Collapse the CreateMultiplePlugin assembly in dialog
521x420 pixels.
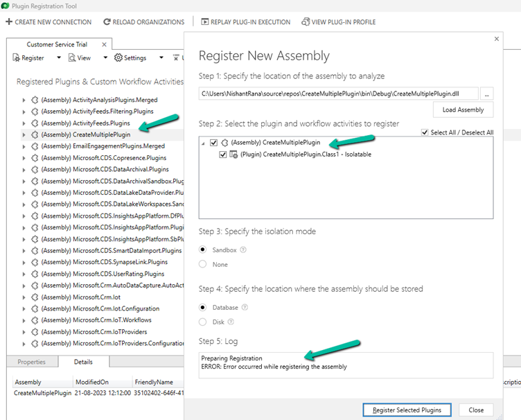pyautogui.click(x=203, y=143)
